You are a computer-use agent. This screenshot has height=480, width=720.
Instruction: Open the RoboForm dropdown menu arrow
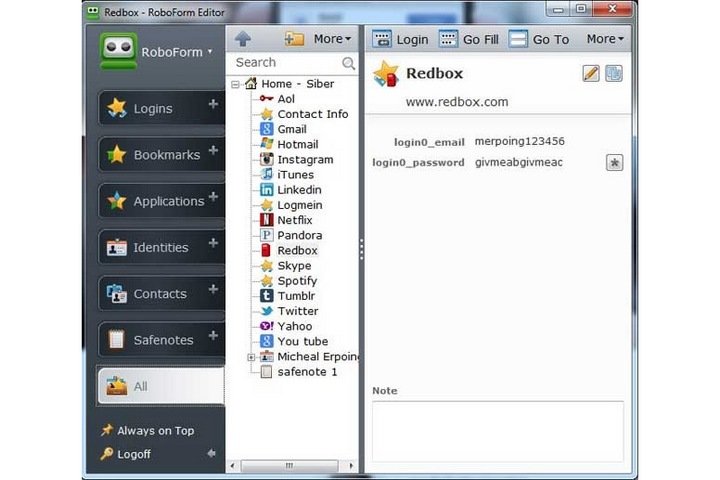210,51
